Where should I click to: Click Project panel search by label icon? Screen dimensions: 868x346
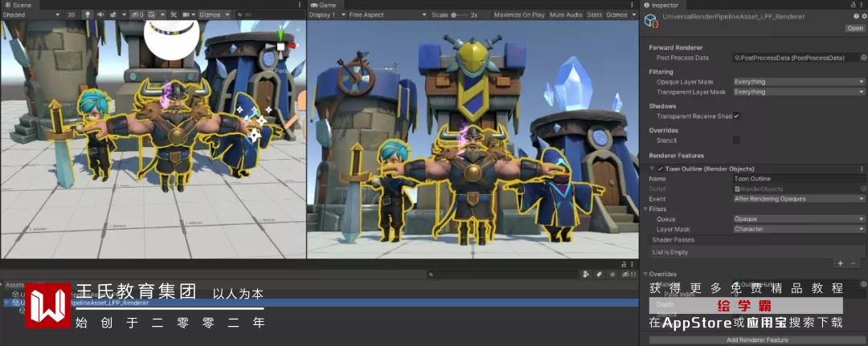tap(599, 274)
